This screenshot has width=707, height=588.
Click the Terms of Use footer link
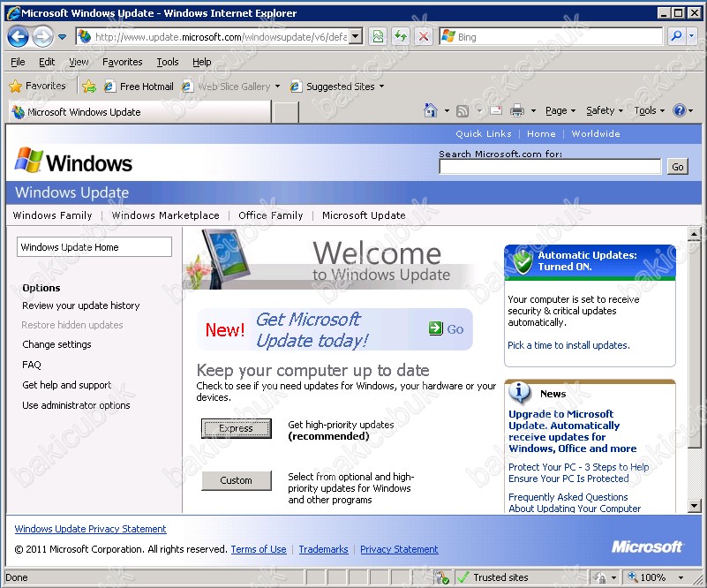coord(259,549)
